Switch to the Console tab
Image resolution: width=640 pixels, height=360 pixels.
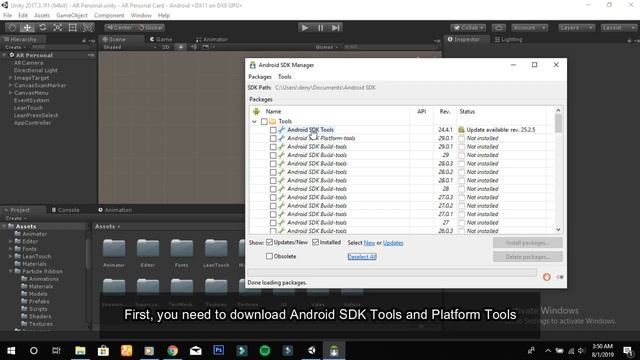click(x=65, y=210)
